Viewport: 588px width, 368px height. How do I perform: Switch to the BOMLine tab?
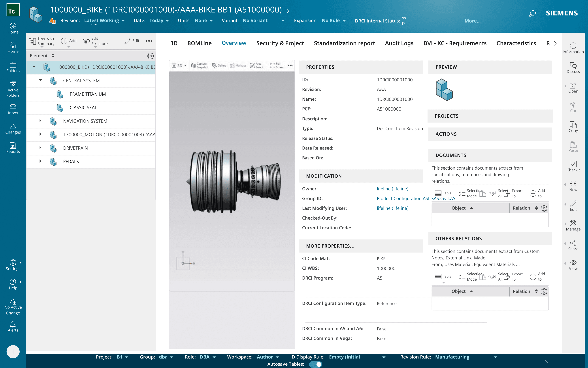click(x=200, y=43)
